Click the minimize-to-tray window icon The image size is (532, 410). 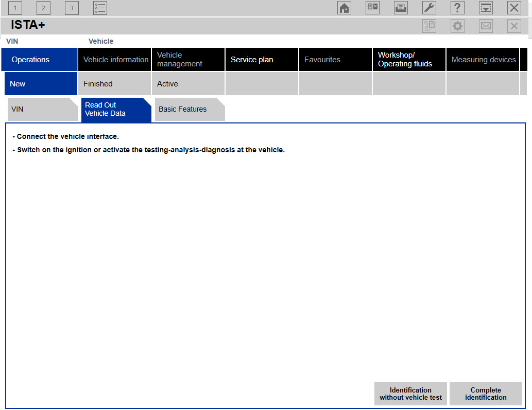(486, 8)
